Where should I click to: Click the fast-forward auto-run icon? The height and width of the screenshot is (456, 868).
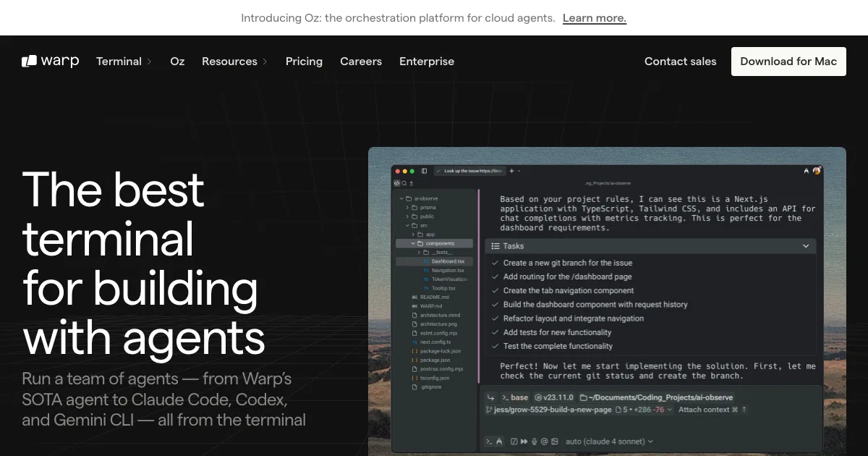click(x=524, y=442)
